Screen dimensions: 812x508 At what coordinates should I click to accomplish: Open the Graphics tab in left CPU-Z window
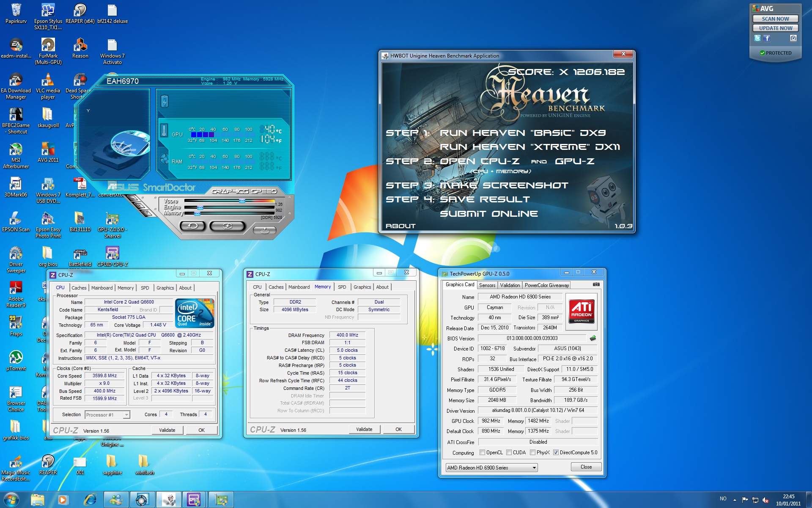pos(165,287)
